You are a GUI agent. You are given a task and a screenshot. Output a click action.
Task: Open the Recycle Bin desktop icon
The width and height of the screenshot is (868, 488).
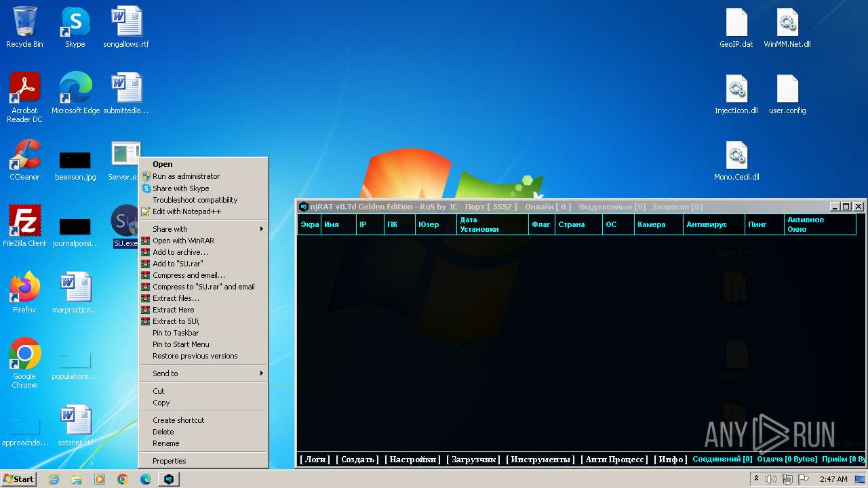(x=24, y=27)
